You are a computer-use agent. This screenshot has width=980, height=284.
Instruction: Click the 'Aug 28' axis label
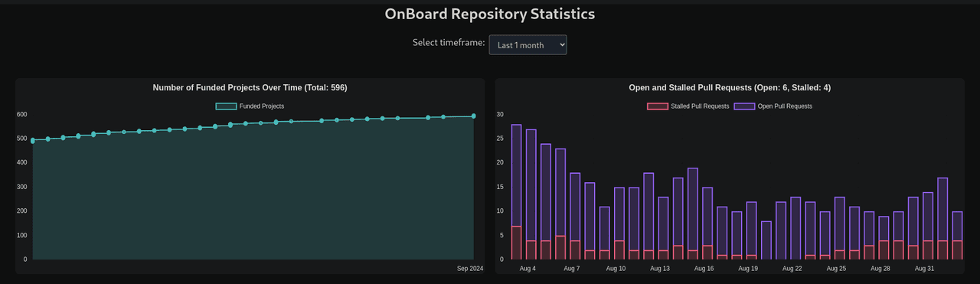880,269
